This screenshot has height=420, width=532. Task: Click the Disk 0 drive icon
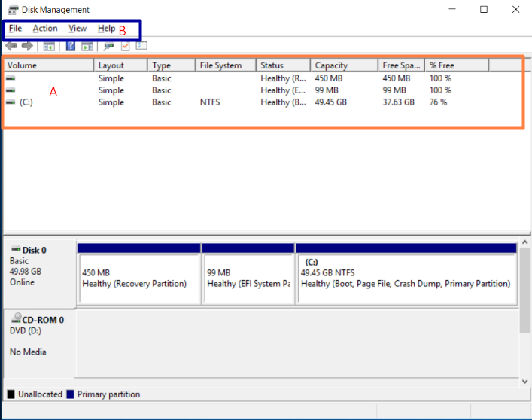tap(16, 249)
